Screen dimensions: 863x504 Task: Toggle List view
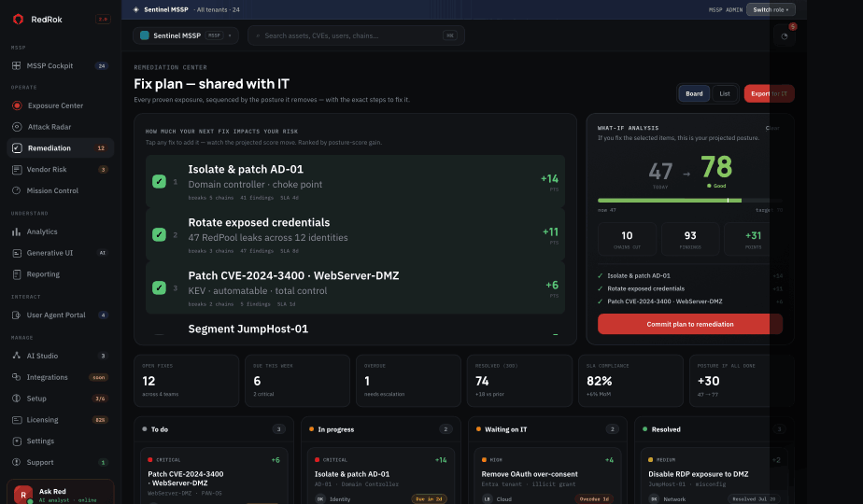pyautogui.click(x=725, y=93)
